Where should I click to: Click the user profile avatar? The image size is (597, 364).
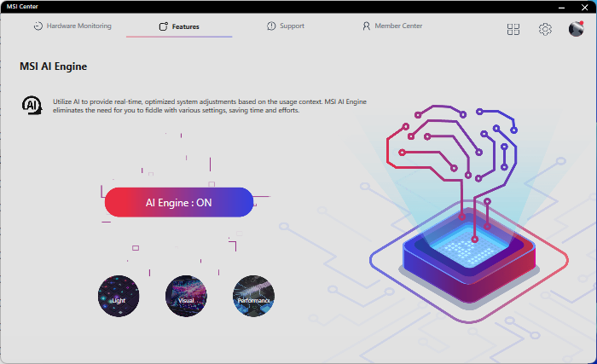coord(576,29)
